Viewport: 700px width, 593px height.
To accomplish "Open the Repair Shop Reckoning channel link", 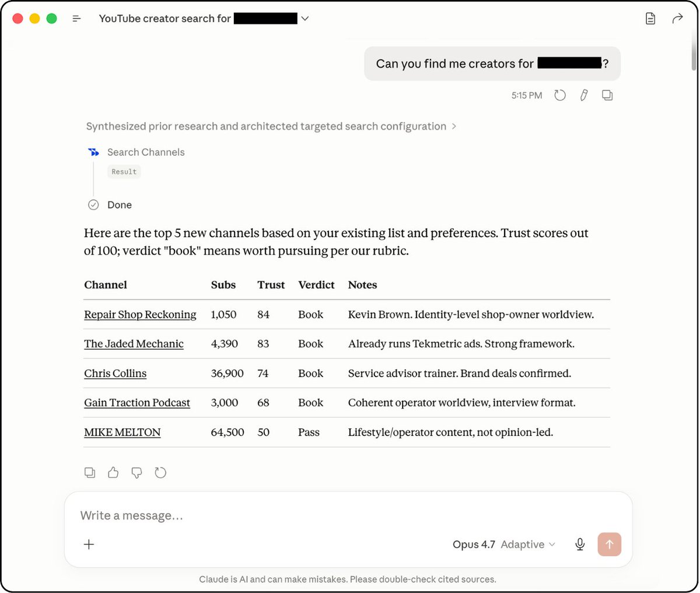I will coord(140,315).
